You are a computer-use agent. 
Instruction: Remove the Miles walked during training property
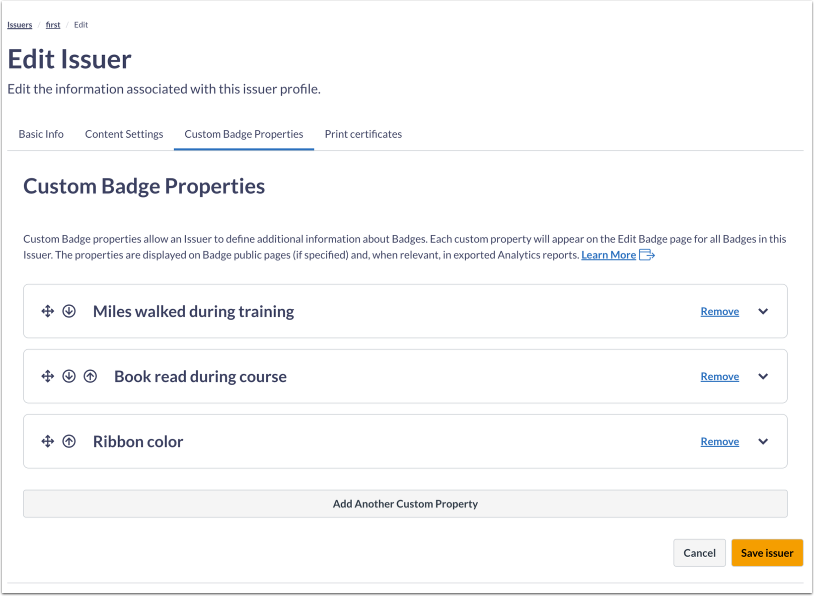click(719, 311)
